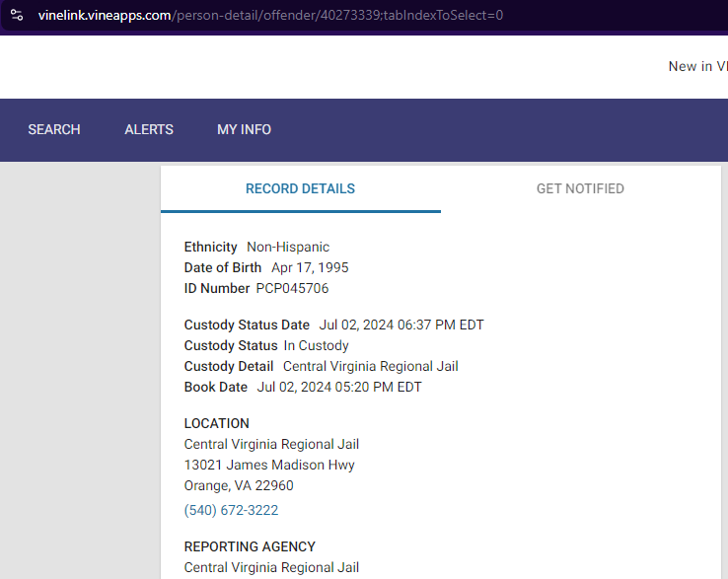Click the jail name under REPORTING AGENCY
This screenshot has width=728, height=579.
tap(271, 567)
